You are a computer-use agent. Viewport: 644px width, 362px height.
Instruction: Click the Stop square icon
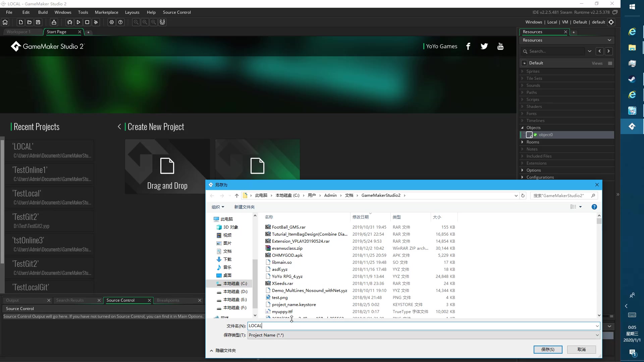[x=87, y=22]
